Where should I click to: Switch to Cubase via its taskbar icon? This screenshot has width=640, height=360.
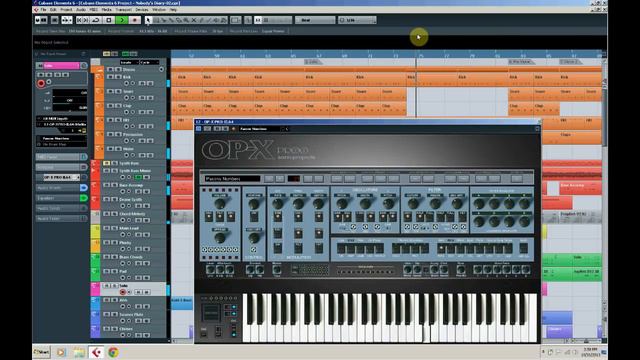pos(96,352)
